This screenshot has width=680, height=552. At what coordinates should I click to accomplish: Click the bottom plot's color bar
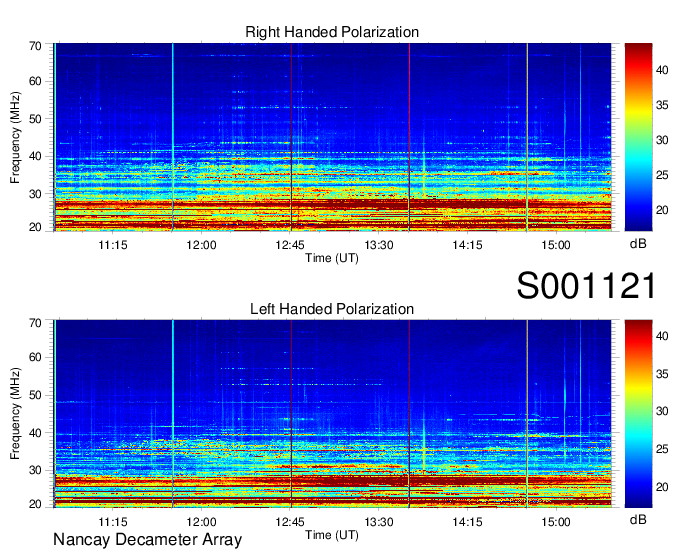click(x=638, y=413)
